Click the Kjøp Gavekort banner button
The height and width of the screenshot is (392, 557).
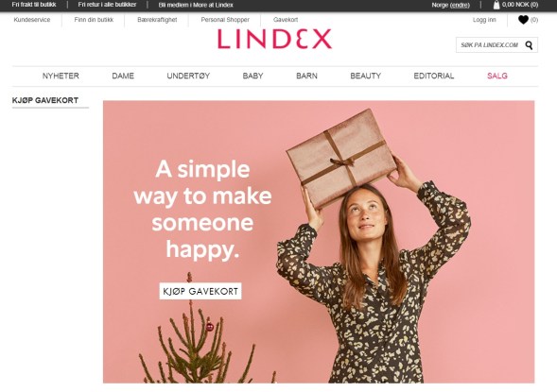200,291
